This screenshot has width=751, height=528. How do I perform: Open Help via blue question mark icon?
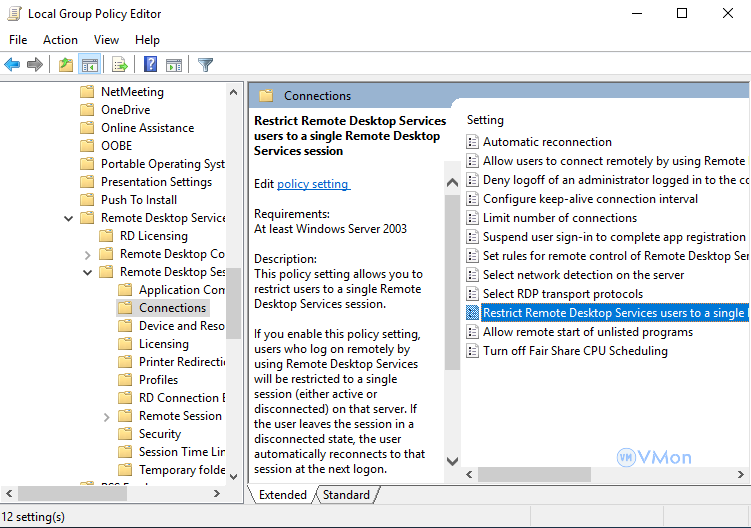click(x=150, y=65)
